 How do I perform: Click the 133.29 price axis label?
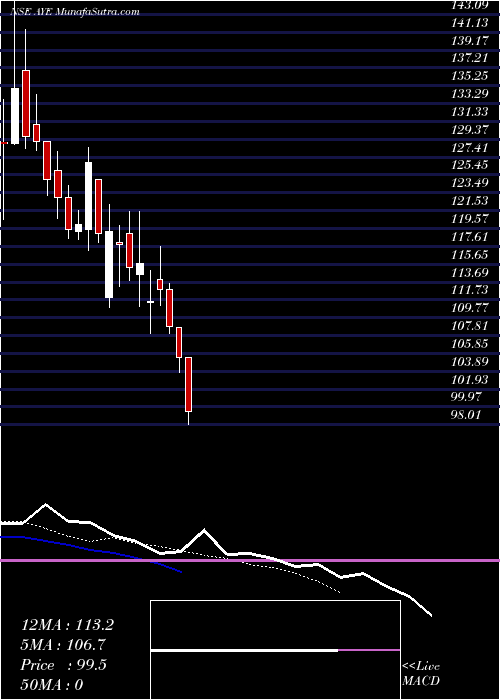pyautogui.click(x=472, y=93)
